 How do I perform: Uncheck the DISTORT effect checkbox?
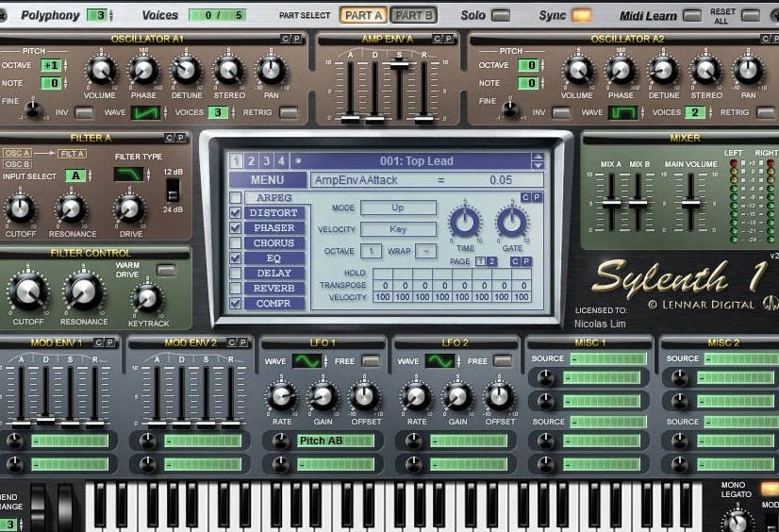tap(236, 212)
